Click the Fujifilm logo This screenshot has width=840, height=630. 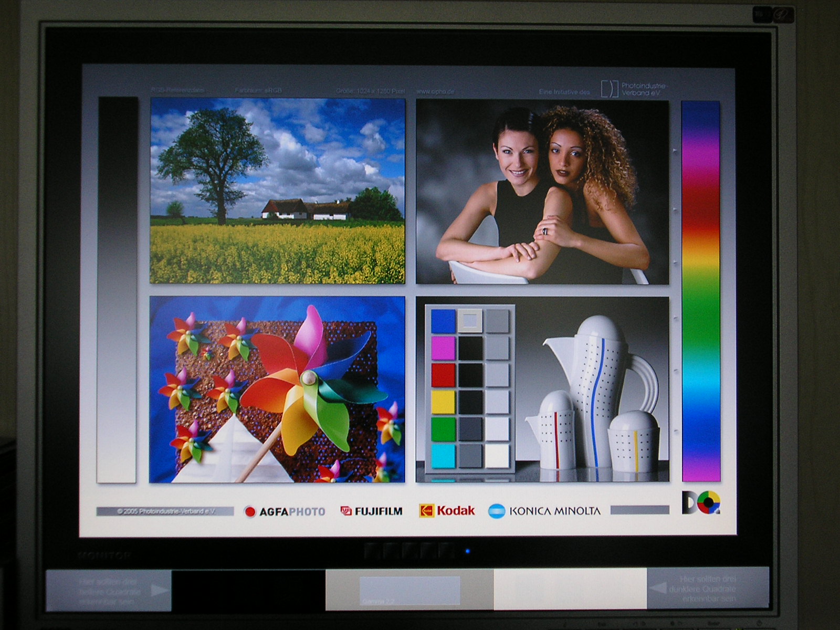[372, 511]
